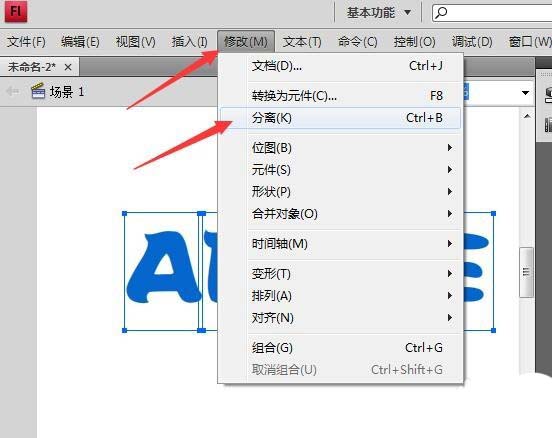Expand the 对齐(N) submenu
552x438 pixels.
[340, 318]
